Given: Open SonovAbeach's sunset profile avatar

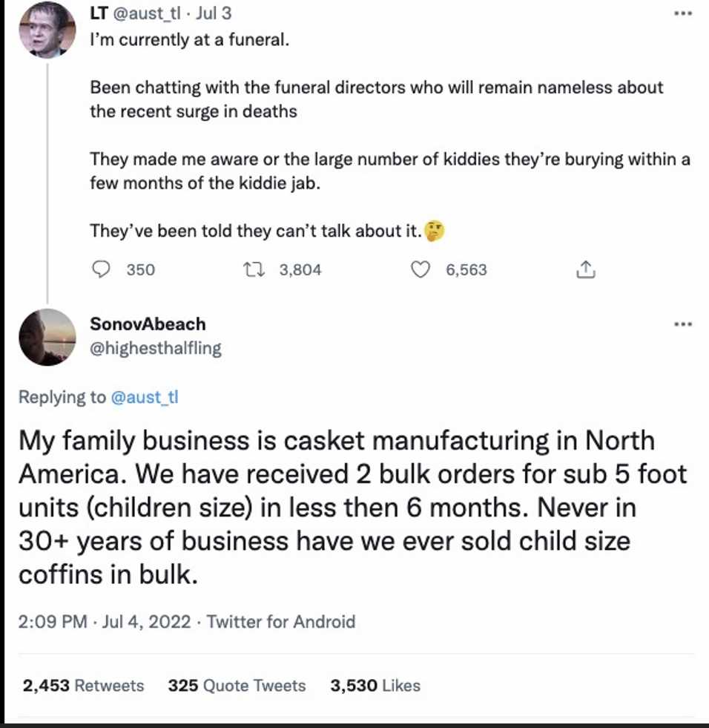Looking at the screenshot, I should click(47, 337).
